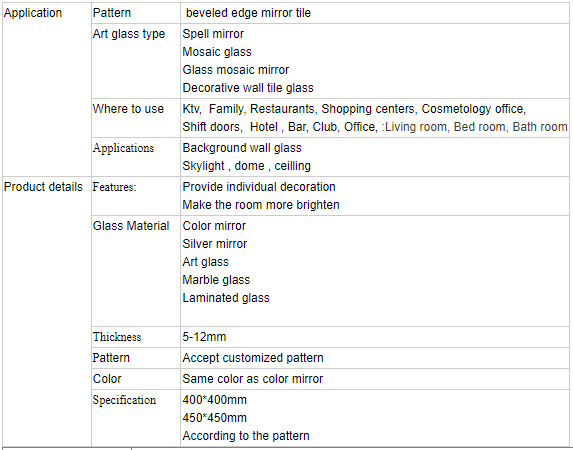Click the 'Glass mosaic mirror' line
Image resolution: width=573 pixels, height=450 pixels.
[236, 70]
